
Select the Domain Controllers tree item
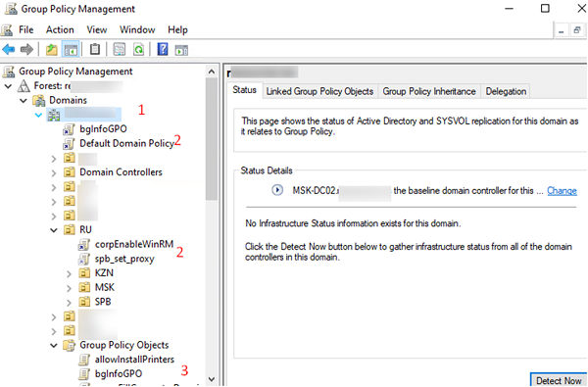coord(121,172)
